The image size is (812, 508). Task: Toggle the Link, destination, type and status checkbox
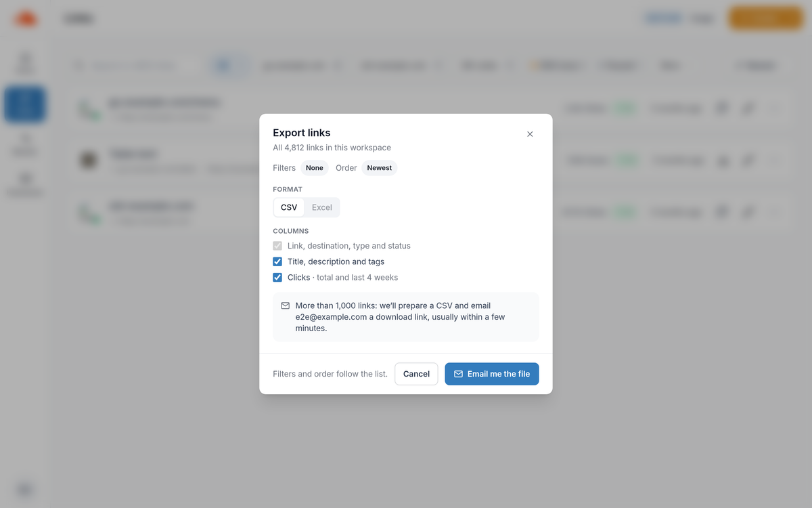(x=277, y=246)
